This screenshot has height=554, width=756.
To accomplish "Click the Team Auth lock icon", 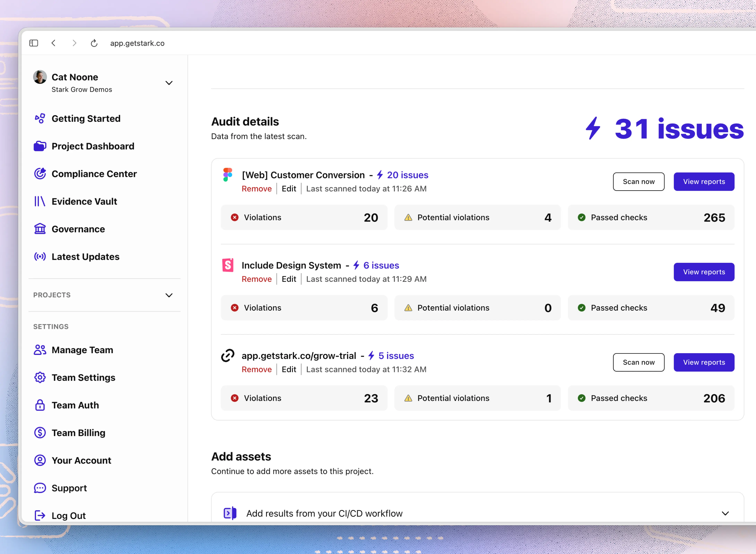I will pyautogui.click(x=40, y=405).
